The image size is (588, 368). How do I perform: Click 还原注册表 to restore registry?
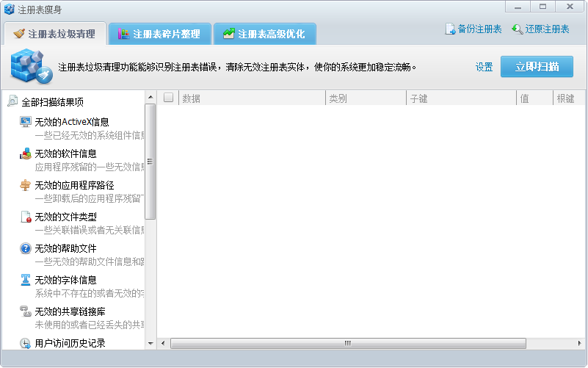point(541,29)
